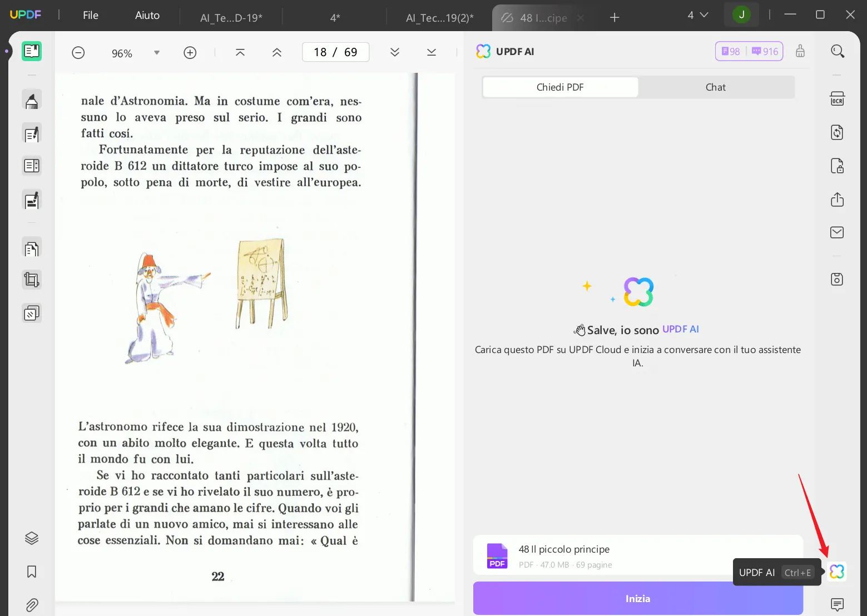Click the UPDF logo in title bar
The width and height of the screenshot is (867, 616).
tap(26, 14)
